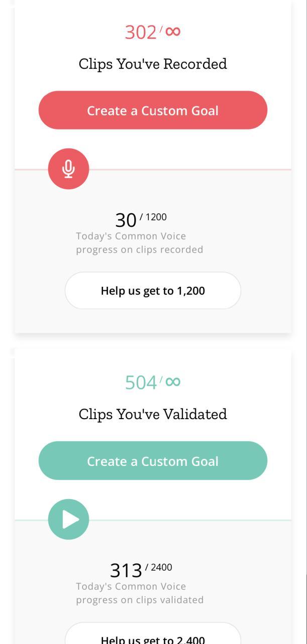The width and height of the screenshot is (307, 644).
Task: Click the green infinity symbol beside 504
Action: coord(172,382)
